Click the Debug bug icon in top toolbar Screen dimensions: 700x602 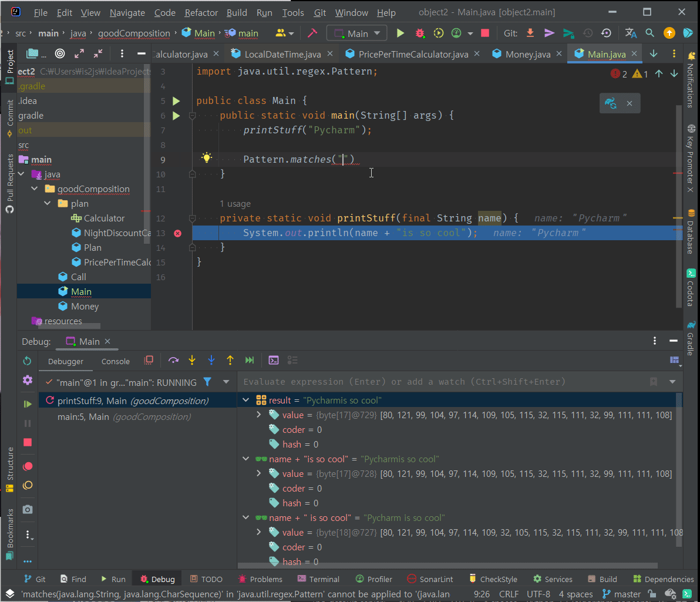coord(420,33)
